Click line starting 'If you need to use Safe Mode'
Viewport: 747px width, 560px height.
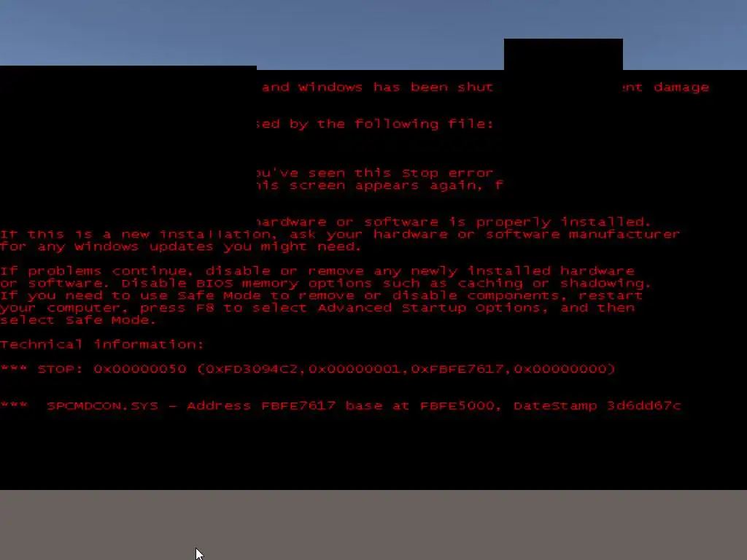coord(322,296)
